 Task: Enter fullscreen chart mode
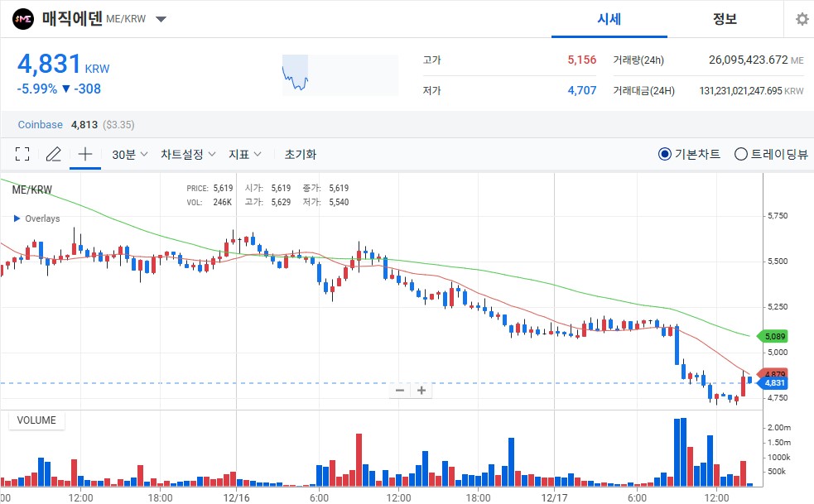tap(22, 153)
